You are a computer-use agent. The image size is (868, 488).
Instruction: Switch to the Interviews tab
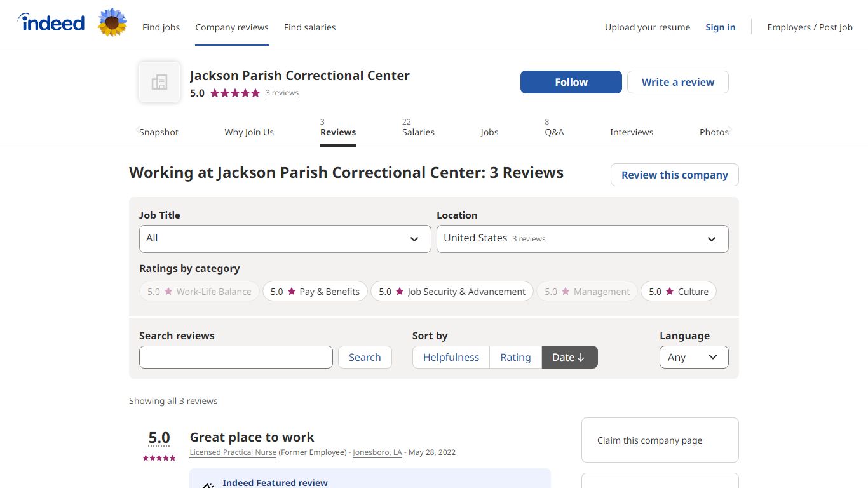point(632,132)
